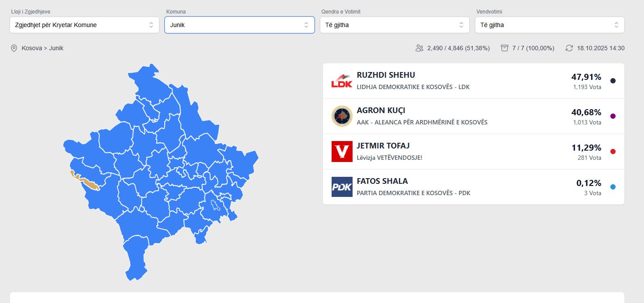Viewport: 644px width, 303px height.
Task: Expand the Komuna dropdown showing Junik
Action: [x=239, y=25]
